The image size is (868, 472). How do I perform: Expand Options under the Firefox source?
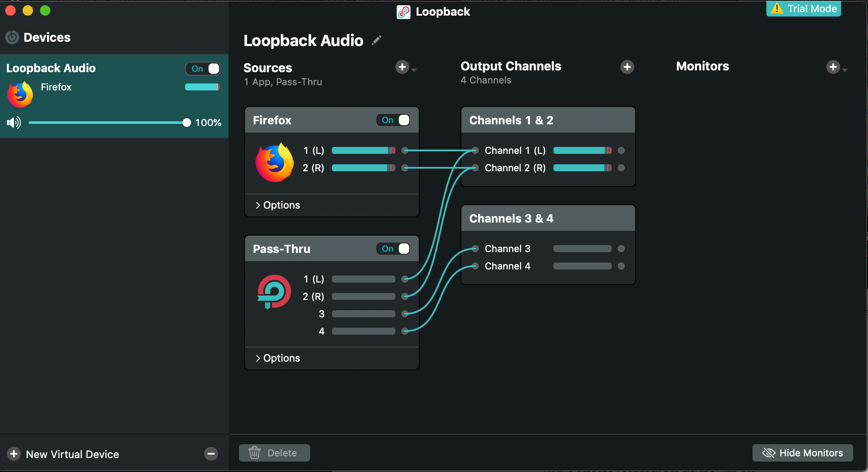click(x=278, y=205)
